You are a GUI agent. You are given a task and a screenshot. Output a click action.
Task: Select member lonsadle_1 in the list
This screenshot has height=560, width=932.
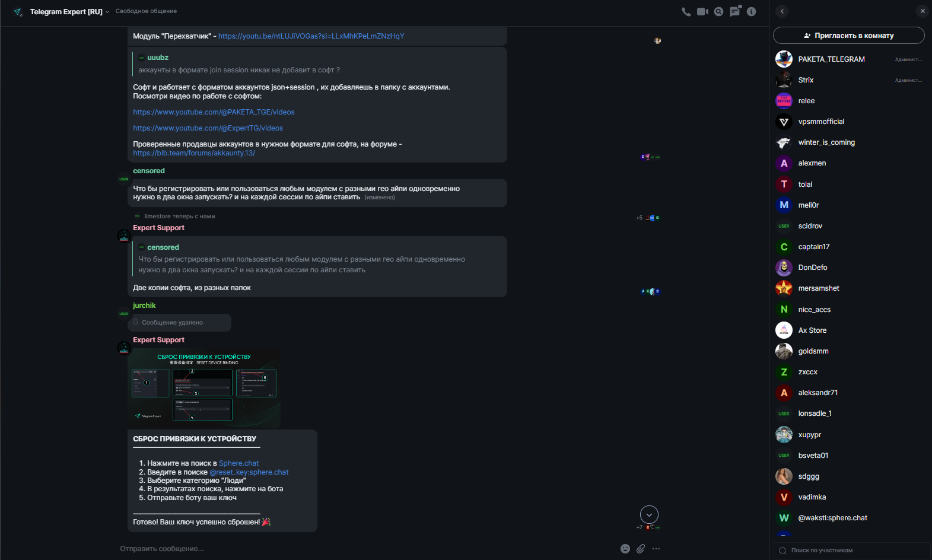coord(850,413)
